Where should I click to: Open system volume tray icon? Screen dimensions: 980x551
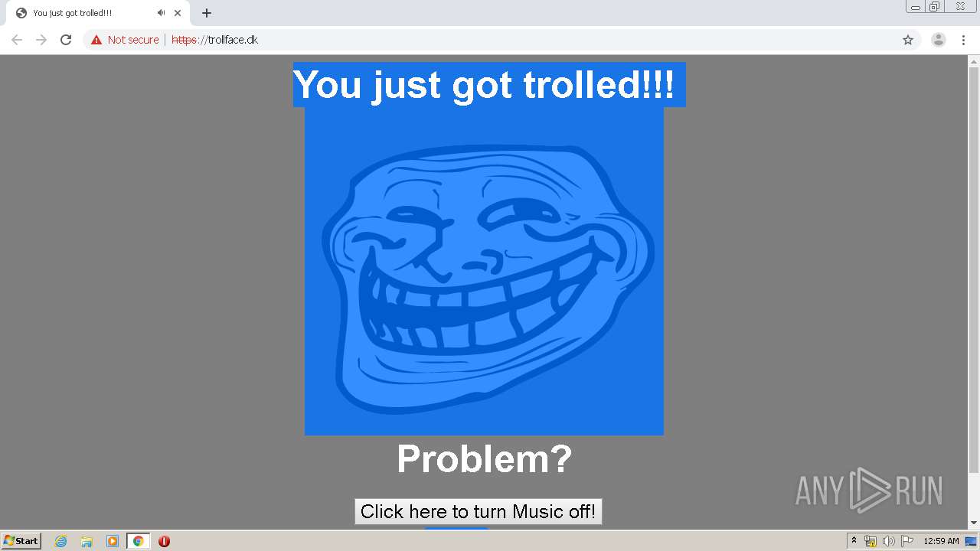(x=889, y=541)
